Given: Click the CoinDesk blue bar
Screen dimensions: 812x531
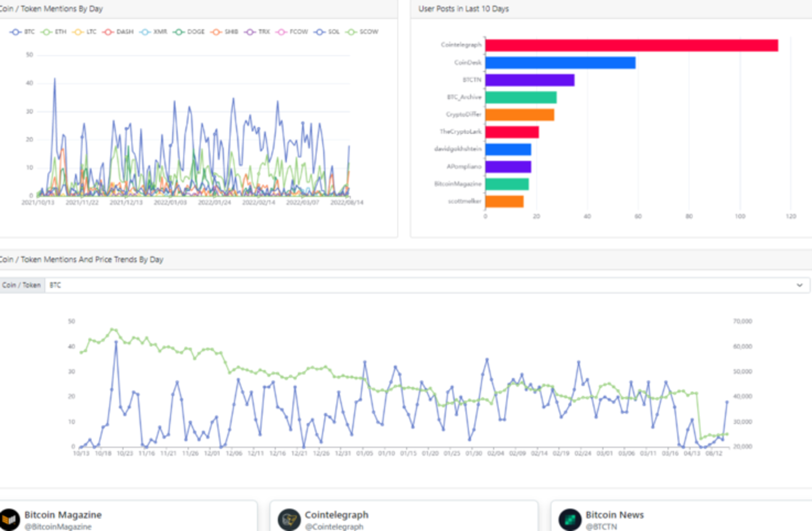Looking at the screenshot, I should pyautogui.click(x=560, y=63).
